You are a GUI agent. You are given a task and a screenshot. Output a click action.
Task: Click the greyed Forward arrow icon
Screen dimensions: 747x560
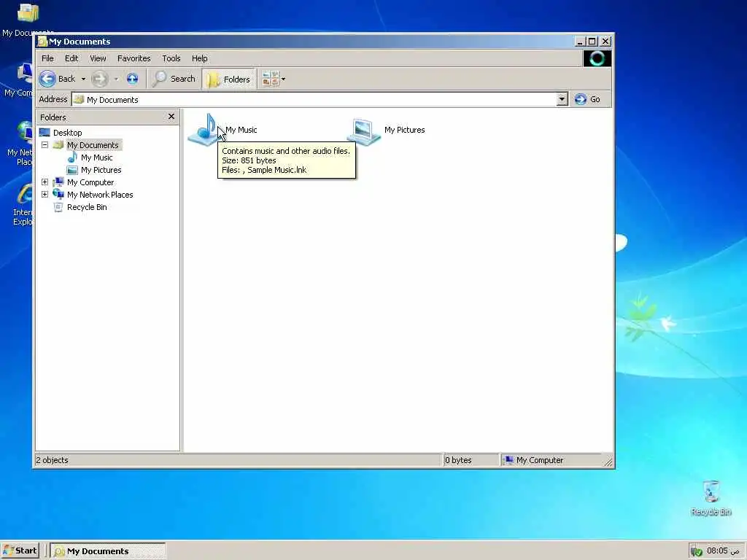[x=99, y=79]
